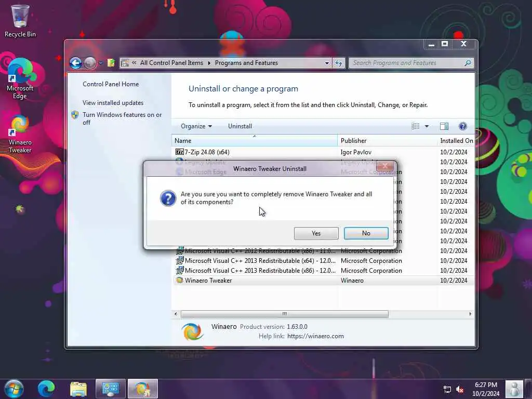Refresh the Programs and Features list
The height and width of the screenshot is (399, 532).
pyautogui.click(x=339, y=63)
